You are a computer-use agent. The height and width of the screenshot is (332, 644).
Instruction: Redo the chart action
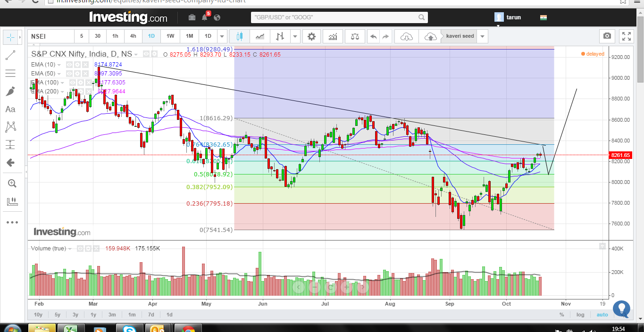[x=385, y=36]
